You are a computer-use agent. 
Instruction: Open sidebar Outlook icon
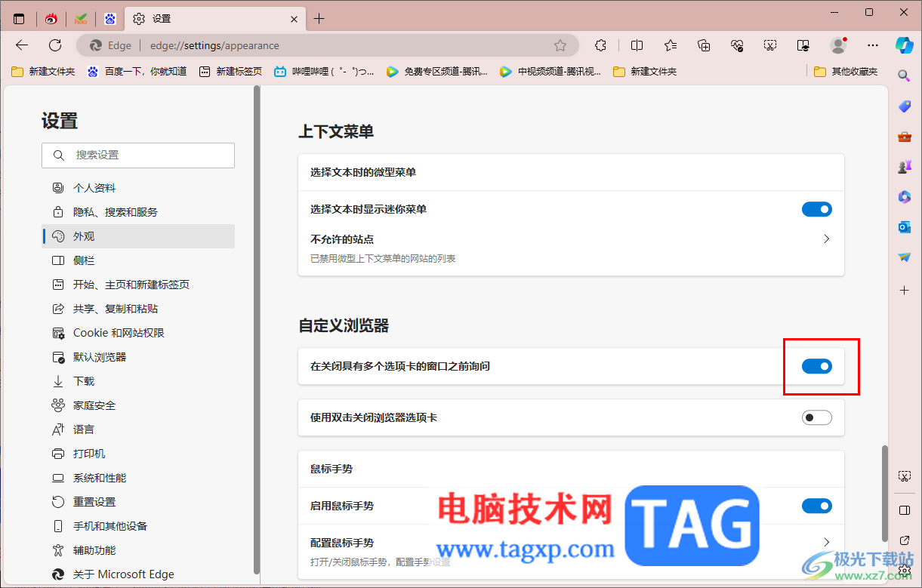click(904, 227)
